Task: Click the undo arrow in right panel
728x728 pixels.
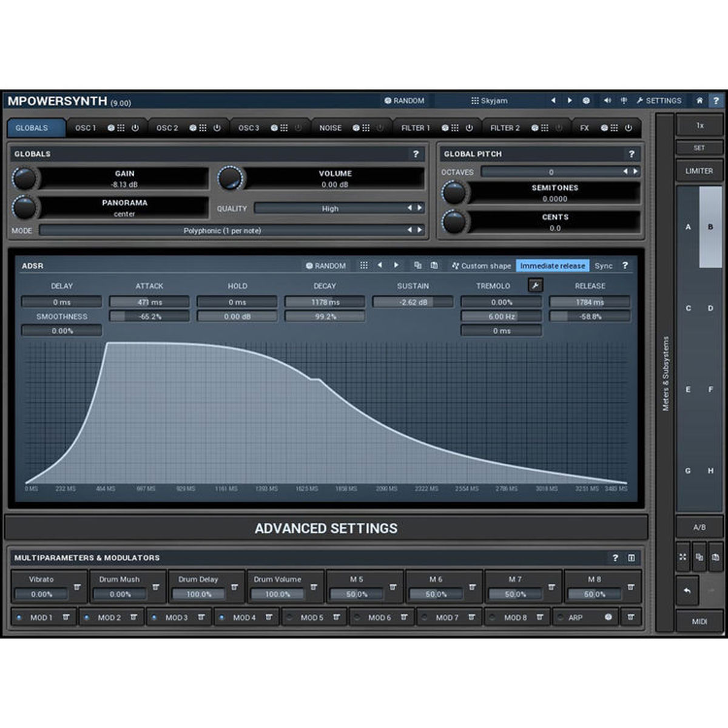Action: 687,590
